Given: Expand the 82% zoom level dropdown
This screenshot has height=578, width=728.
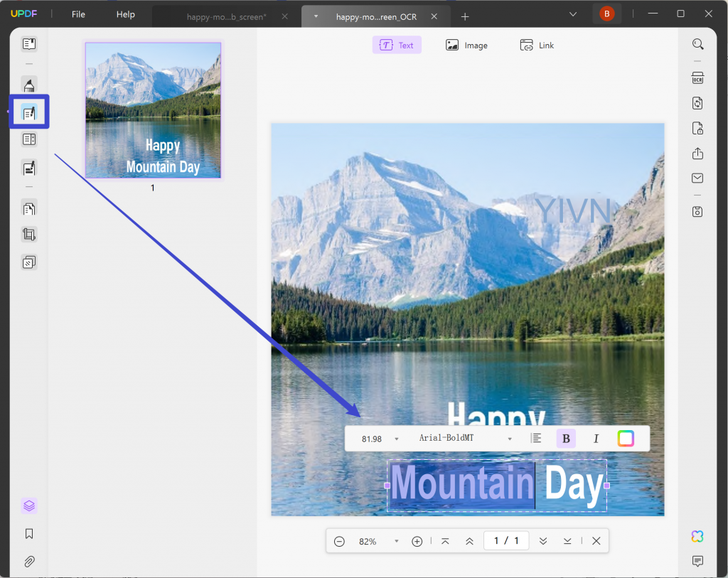Looking at the screenshot, I should pyautogui.click(x=396, y=540).
